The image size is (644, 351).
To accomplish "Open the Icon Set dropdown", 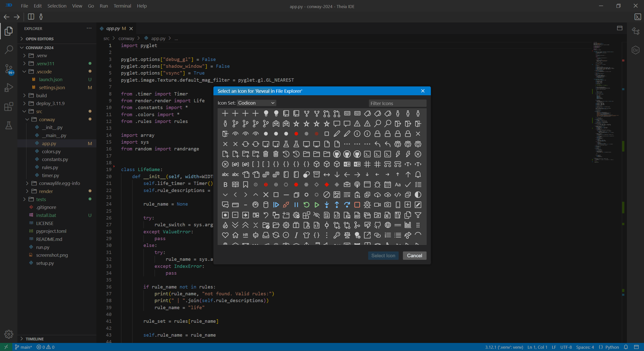I will click(x=256, y=103).
